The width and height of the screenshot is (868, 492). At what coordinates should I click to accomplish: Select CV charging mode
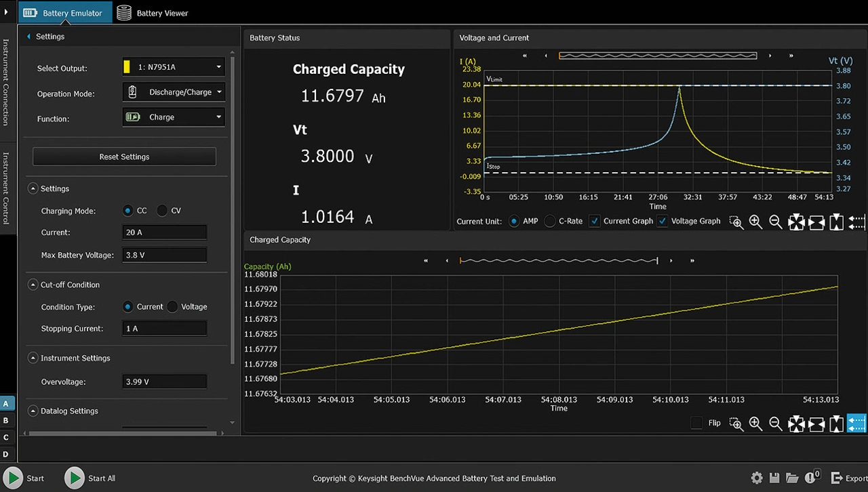(x=162, y=211)
